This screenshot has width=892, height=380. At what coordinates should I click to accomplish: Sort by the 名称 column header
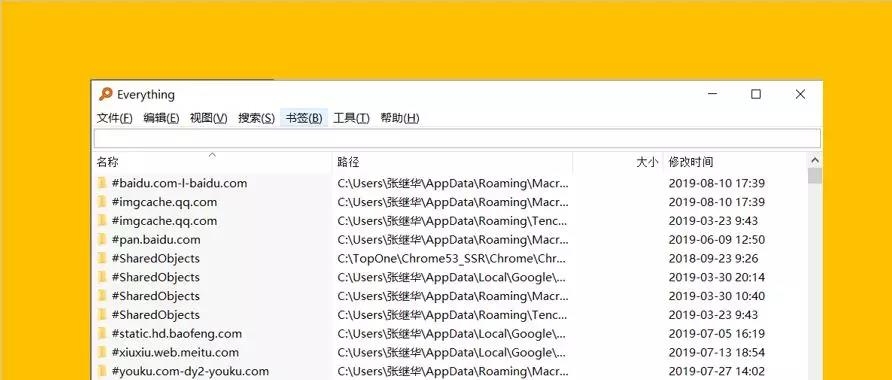(x=212, y=162)
